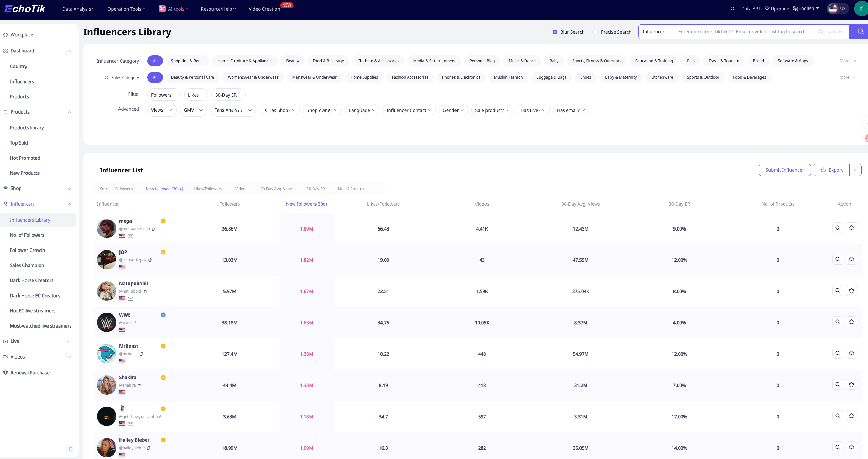Copy the @wwe handle
This screenshot has height=459, width=868.
(x=134, y=323)
